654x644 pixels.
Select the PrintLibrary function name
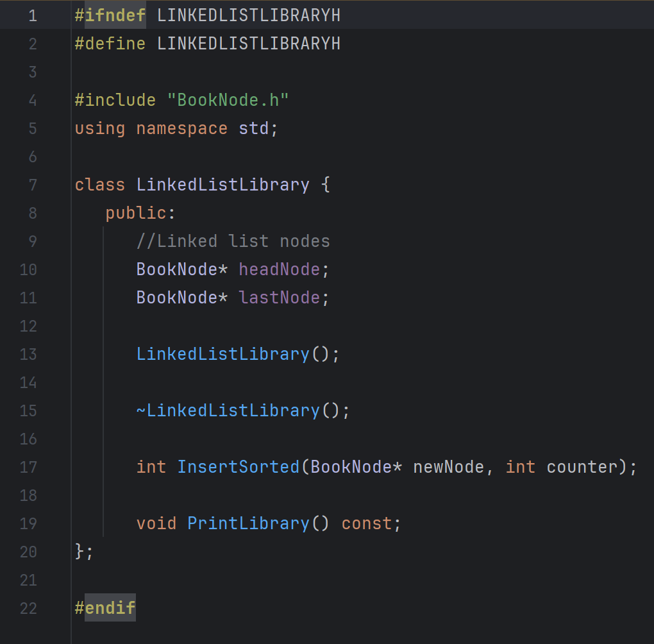(x=247, y=523)
